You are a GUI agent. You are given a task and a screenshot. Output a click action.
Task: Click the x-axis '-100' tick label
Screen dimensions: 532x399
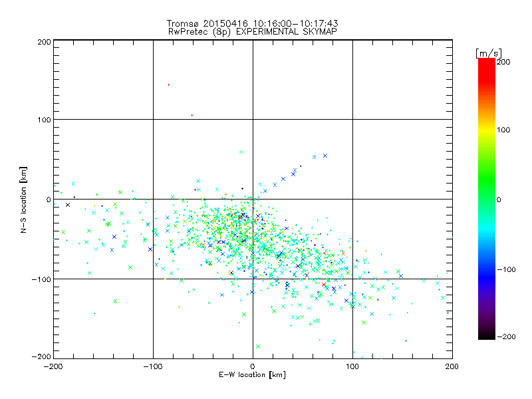pos(153,366)
